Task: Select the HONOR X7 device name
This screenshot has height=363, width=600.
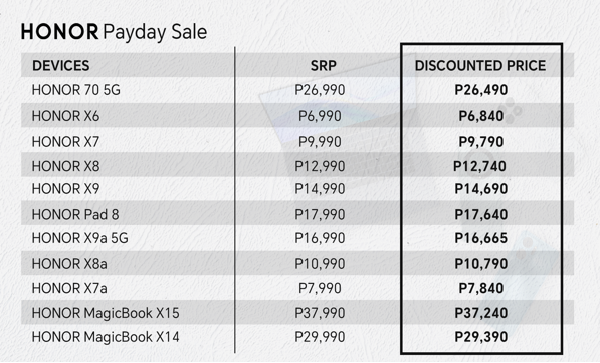Action: 65,142
